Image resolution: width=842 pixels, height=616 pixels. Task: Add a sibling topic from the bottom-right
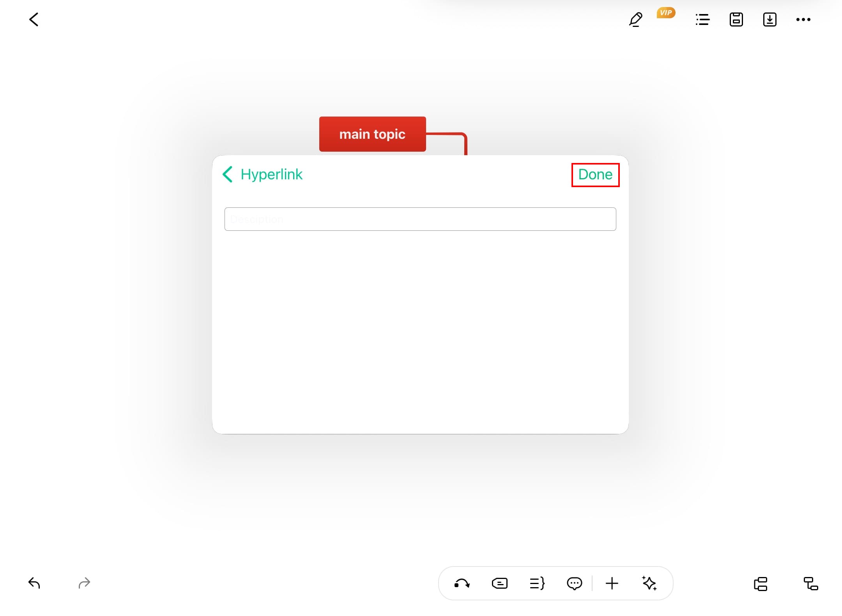pyautogui.click(x=761, y=584)
